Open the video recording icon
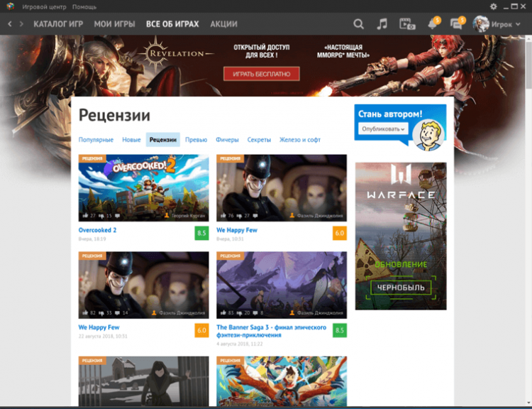 tap(406, 24)
